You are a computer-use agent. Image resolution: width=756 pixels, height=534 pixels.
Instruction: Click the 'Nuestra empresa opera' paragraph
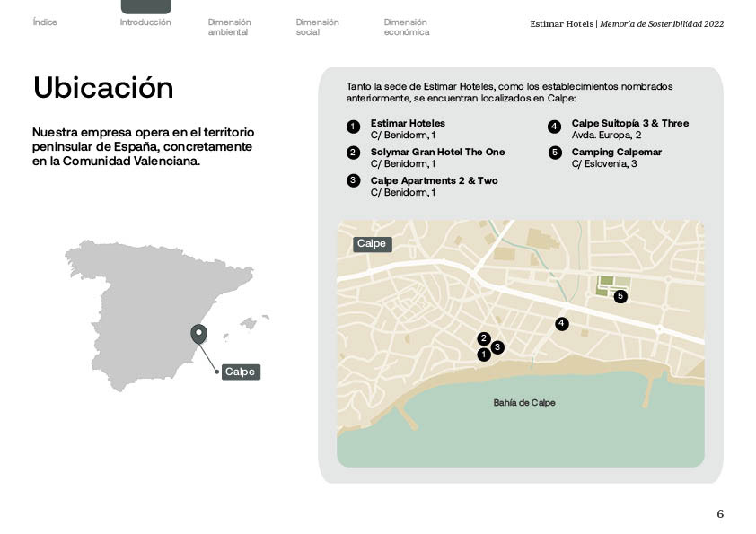pyautogui.click(x=143, y=146)
